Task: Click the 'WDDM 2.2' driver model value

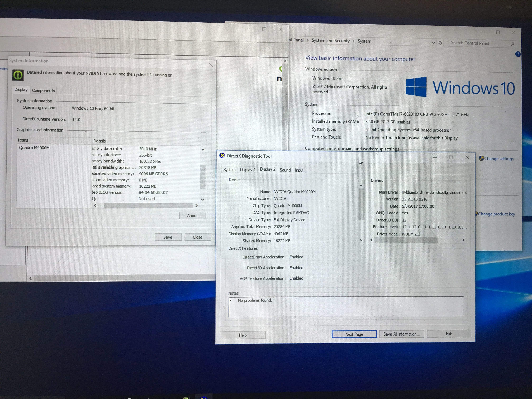Action: [411, 234]
